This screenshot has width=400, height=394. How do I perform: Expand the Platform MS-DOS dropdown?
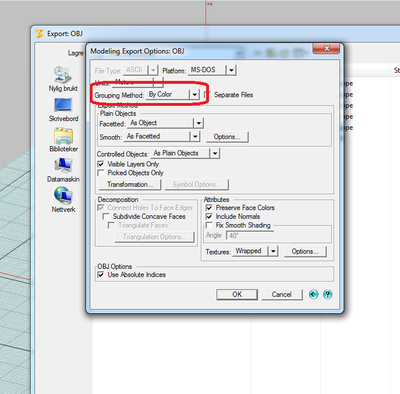click(231, 70)
